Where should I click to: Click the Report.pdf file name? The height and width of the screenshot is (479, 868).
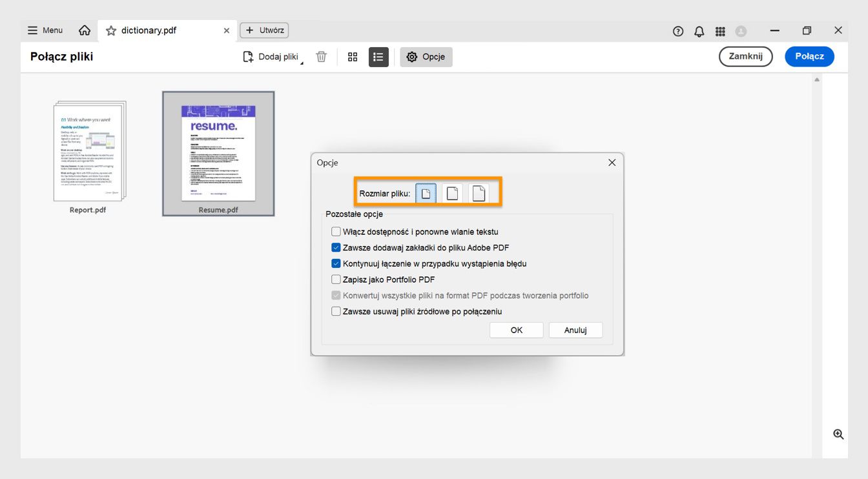[x=88, y=210]
